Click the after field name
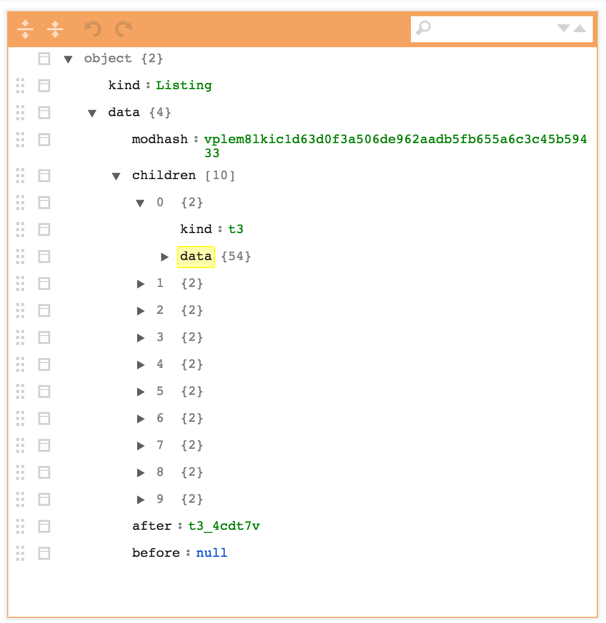Image resolution: width=606 pixels, height=623 pixels. tap(152, 526)
